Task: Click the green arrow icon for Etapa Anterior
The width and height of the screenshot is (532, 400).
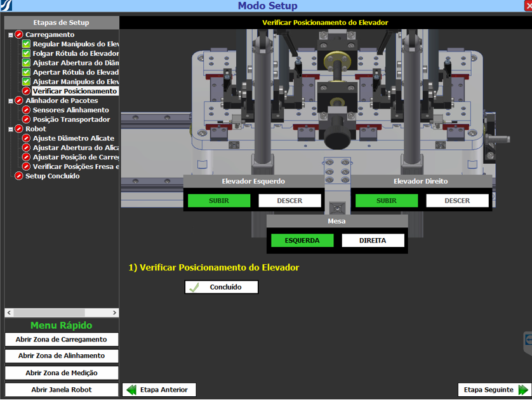Action: tap(131, 390)
